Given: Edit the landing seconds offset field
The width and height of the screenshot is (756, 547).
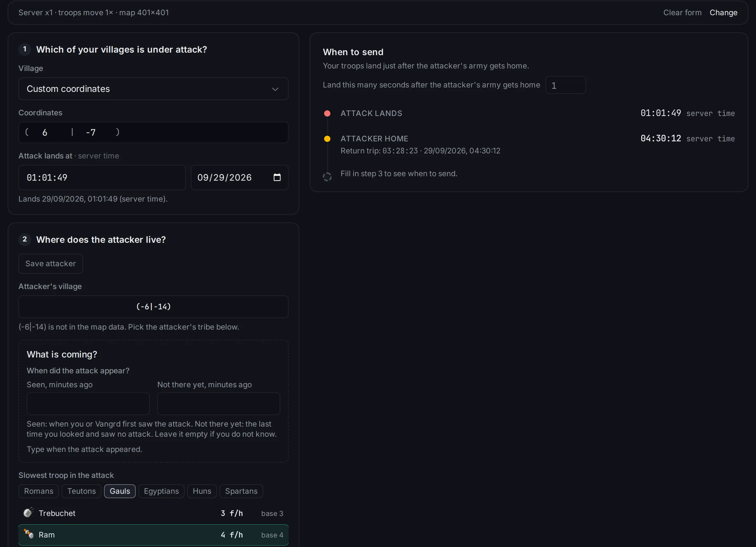Looking at the screenshot, I should (x=565, y=85).
